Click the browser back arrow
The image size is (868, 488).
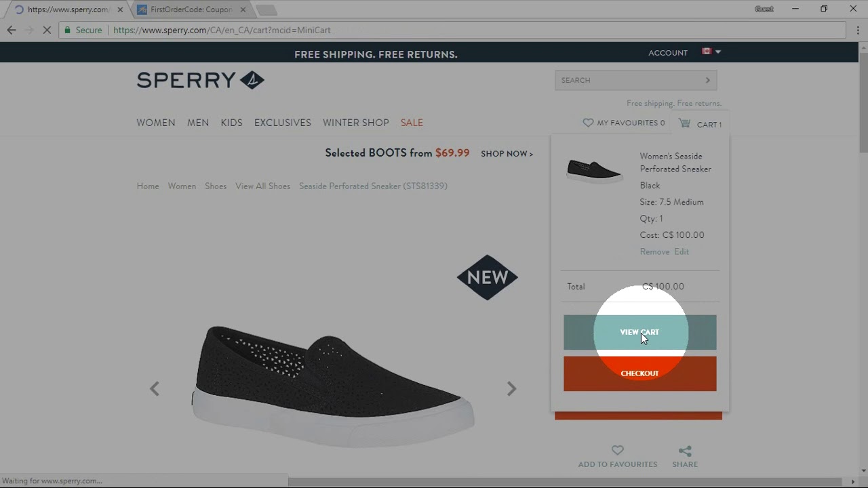point(11,30)
